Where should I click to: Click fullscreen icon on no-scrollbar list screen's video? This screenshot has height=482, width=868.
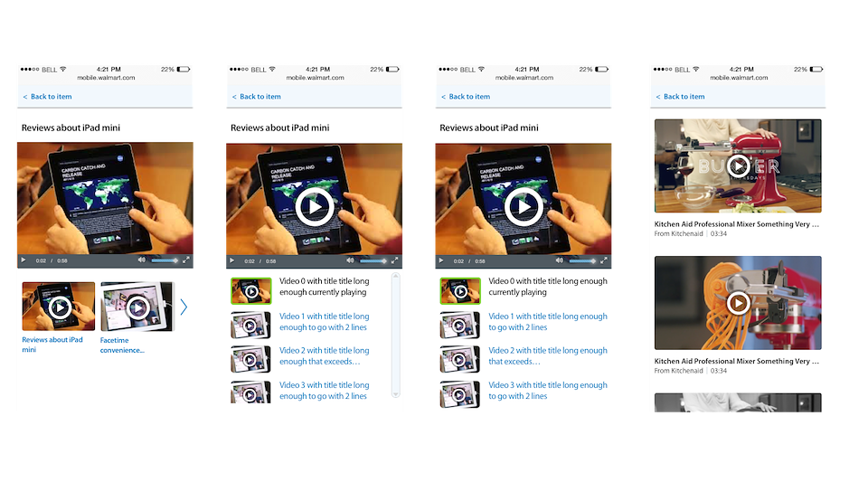click(604, 260)
